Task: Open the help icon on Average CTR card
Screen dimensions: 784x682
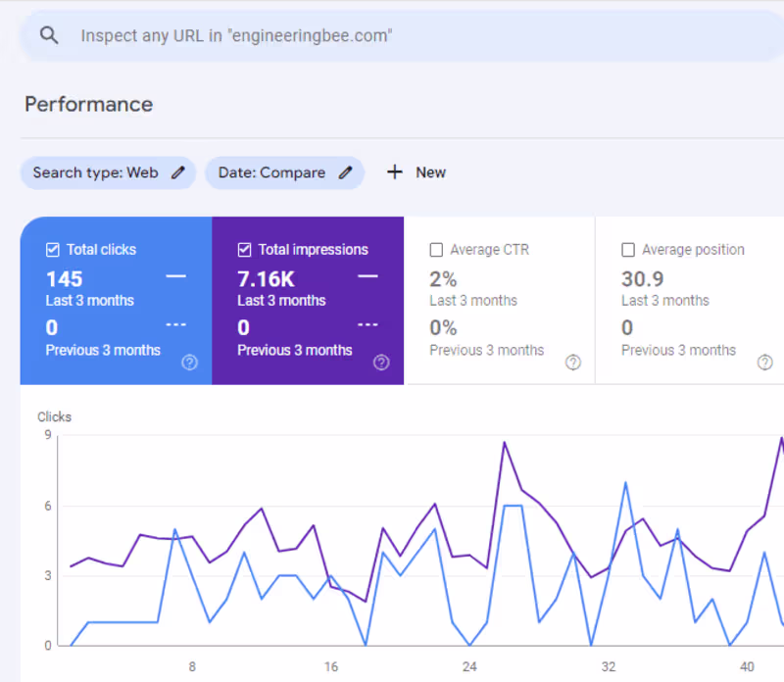Action: [573, 363]
